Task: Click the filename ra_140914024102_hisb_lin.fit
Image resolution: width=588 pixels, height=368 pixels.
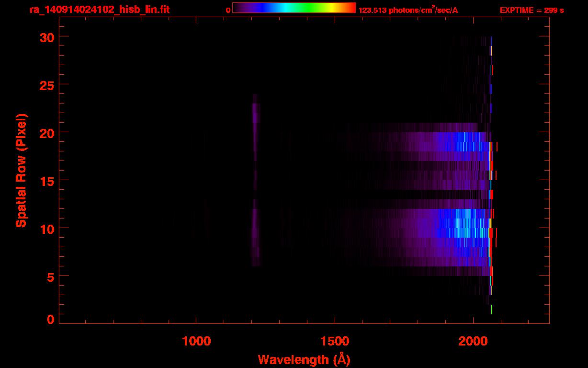Action: [99, 9]
